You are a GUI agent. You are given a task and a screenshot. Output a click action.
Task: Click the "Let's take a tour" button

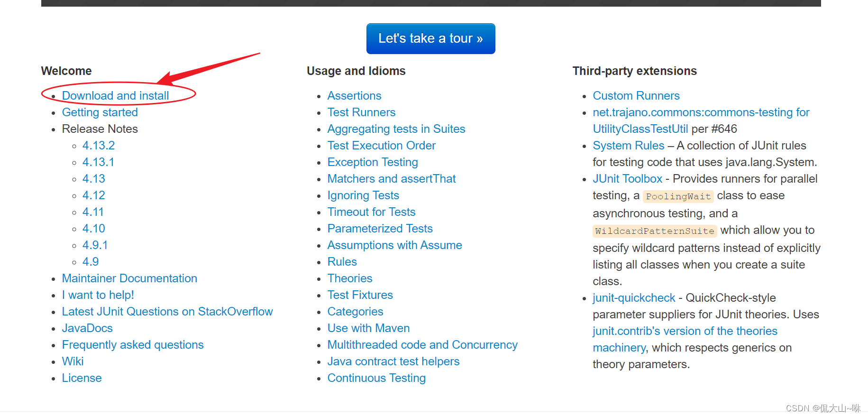430,38
